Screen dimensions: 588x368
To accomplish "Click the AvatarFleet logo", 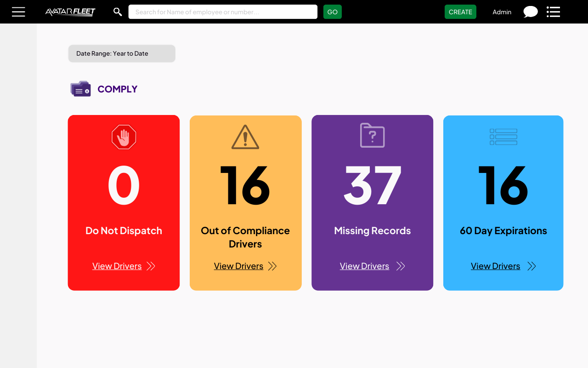I will click(70, 11).
